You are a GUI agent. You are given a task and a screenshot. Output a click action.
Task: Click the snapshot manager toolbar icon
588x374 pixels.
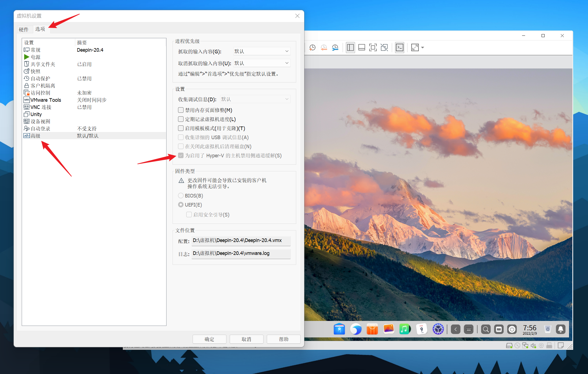tap(335, 48)
